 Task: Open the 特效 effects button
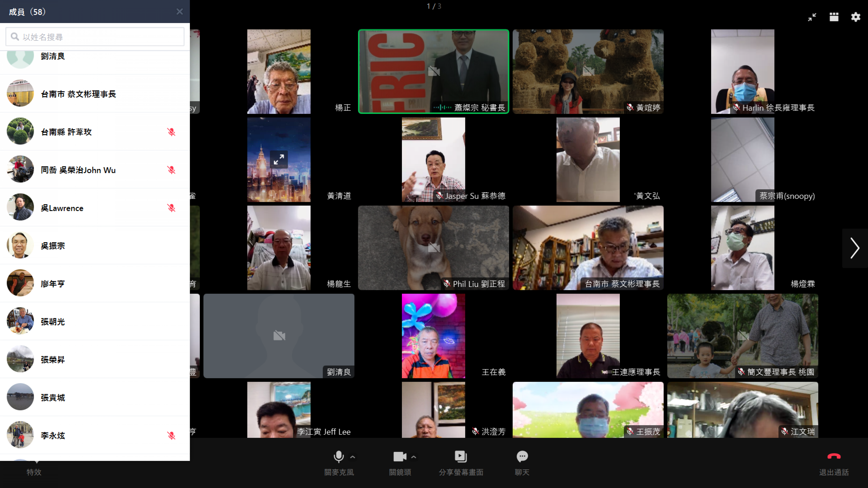pyautogui.click(x=34, y=472)
